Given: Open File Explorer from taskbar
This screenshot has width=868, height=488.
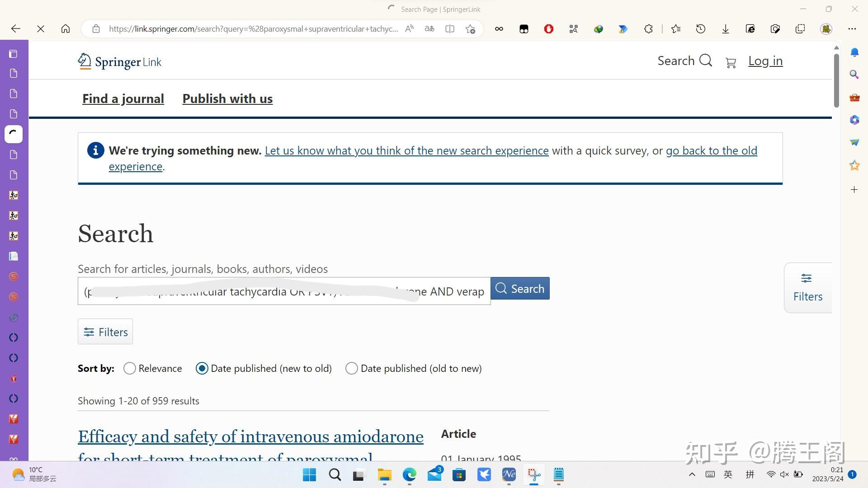Looking at the screenshot, I should click(x=385, y=474).
